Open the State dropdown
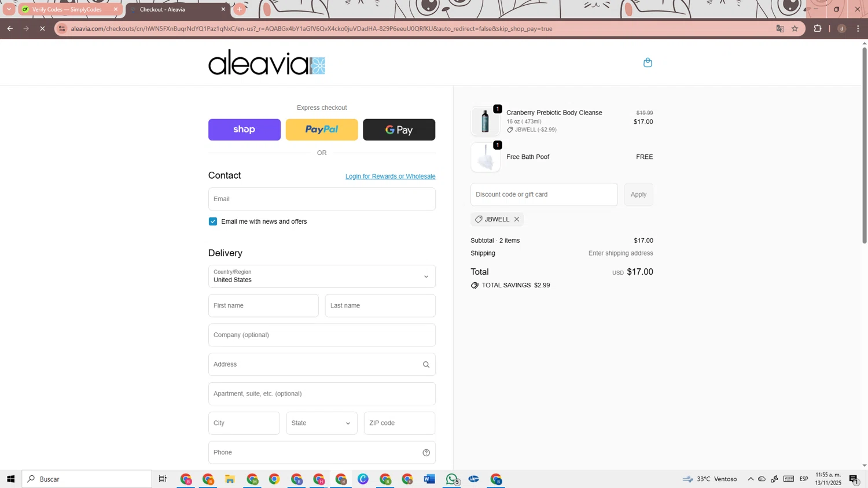This screenshot has height=488, width=868. click(322, 423)
